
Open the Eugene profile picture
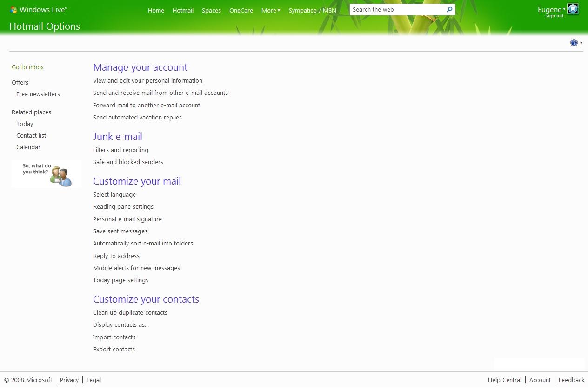[x=573, y=9]
